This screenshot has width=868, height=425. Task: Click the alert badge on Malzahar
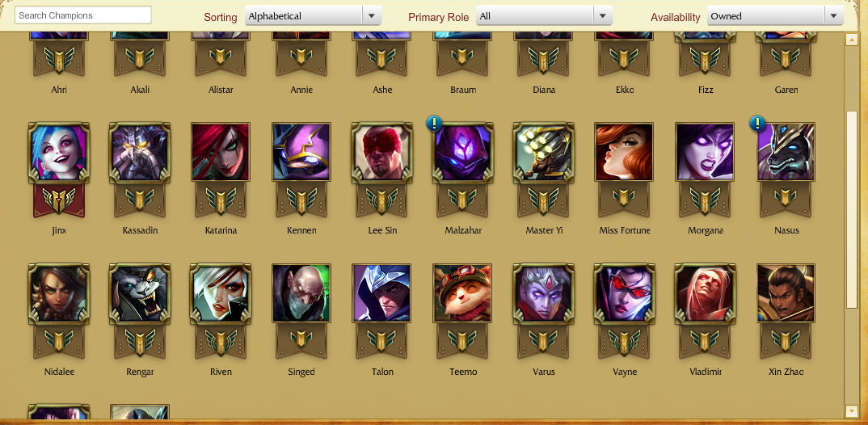(435, 124)
